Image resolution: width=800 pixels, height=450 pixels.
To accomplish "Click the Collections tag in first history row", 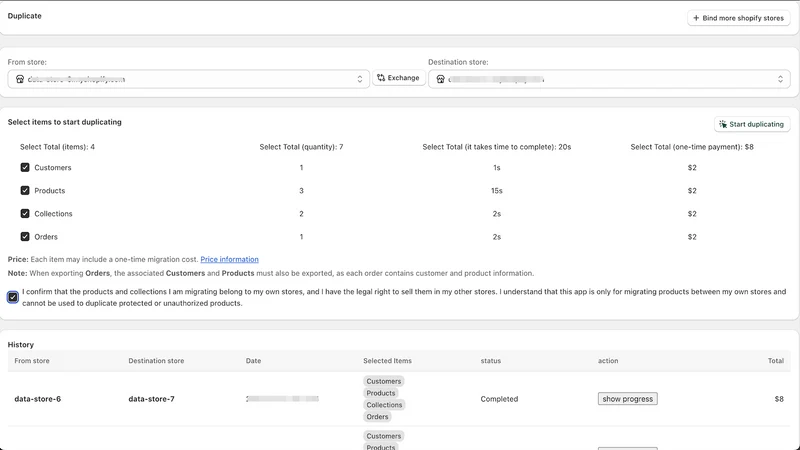I will tap(384, 405).
